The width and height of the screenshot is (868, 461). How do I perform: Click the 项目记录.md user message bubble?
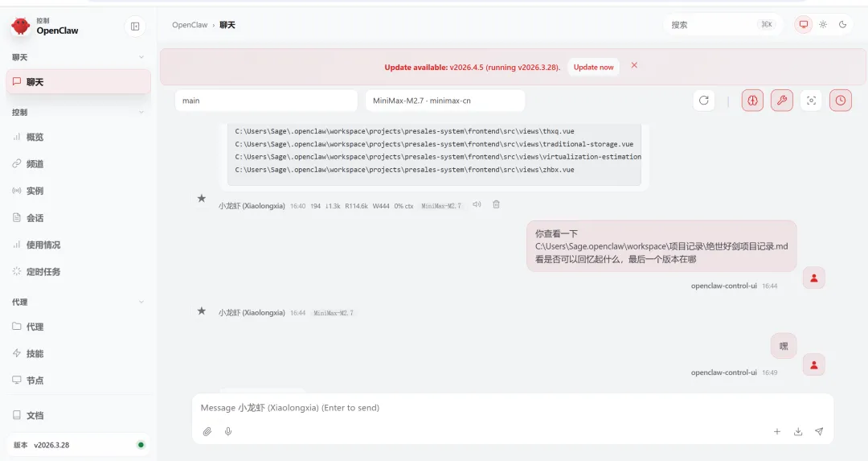click(661, 246)
